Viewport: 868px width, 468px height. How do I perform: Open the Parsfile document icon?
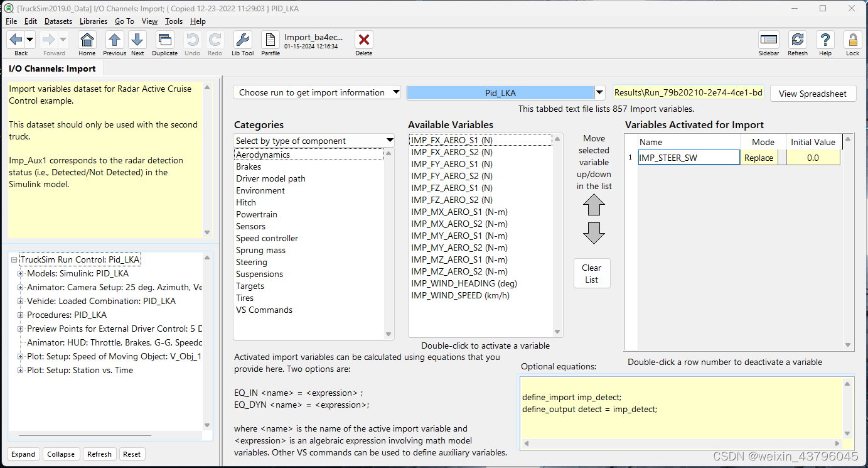pos(271,40)
